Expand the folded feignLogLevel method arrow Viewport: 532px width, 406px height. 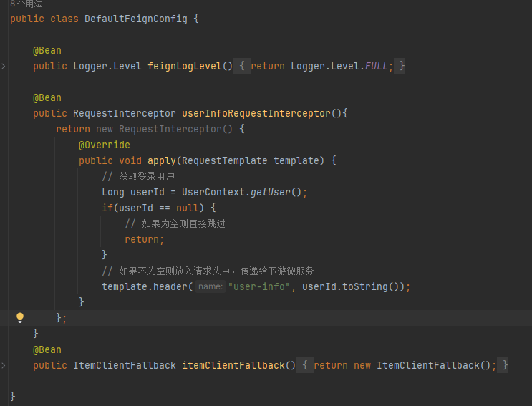click(4, 66)
